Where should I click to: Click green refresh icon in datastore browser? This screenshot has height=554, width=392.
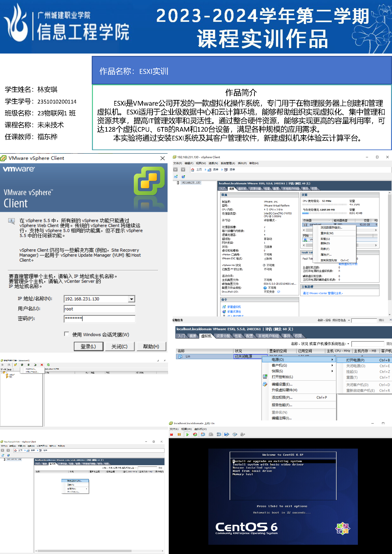[48, 365]
